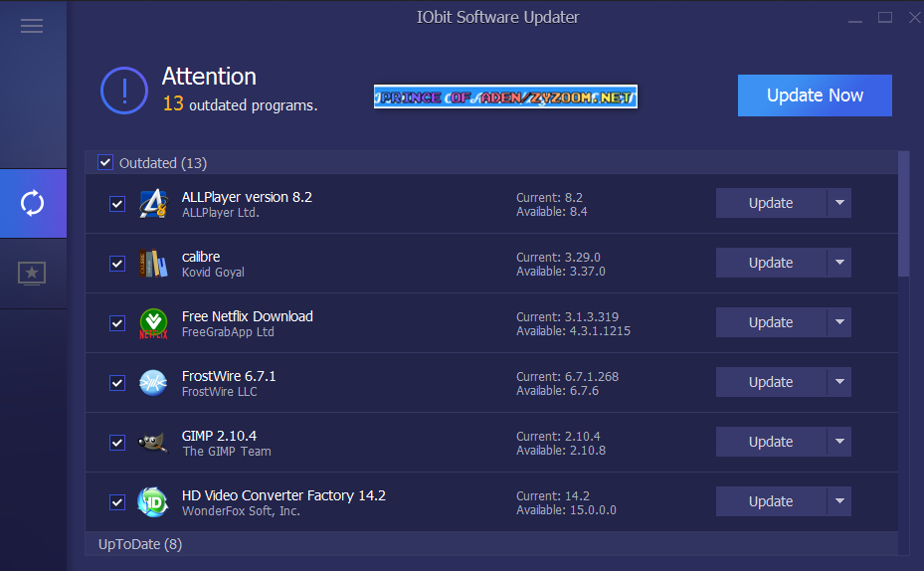The height and width of the screenshot is (571, 924).
Task: Uncheck the Free Netflix Download checkbox
Action: coord(117,323)
